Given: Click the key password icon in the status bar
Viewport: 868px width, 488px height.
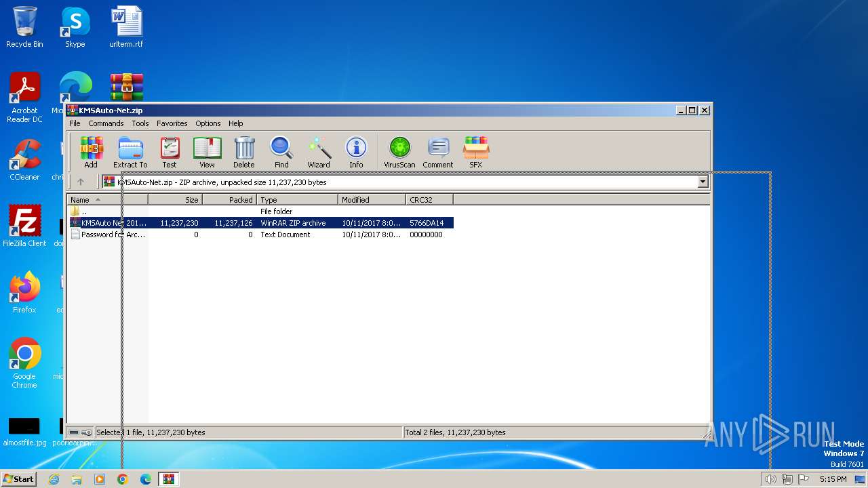Looking at the screenshot, I should click(x=87, y=432).
